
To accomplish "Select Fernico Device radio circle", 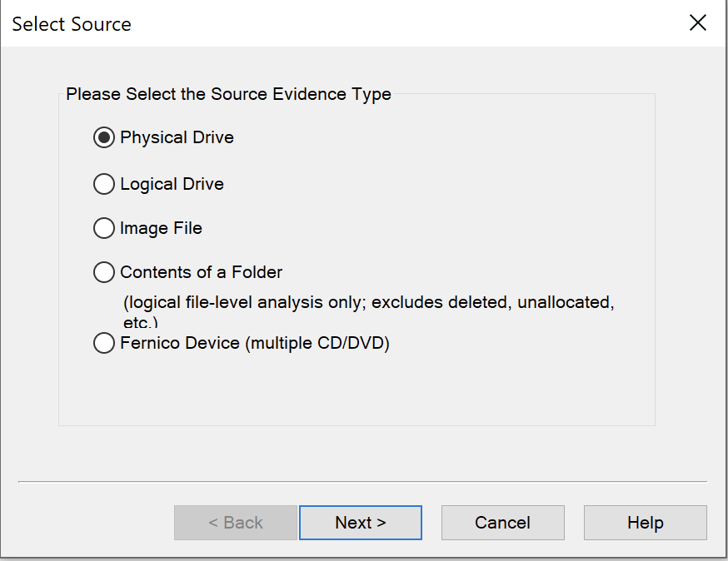I will tap(104, 343).
